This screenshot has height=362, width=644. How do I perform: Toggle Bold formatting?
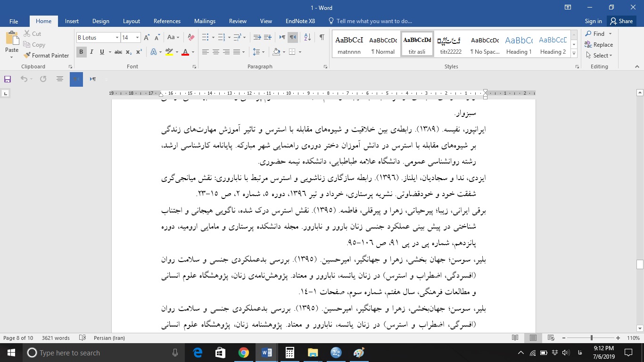pyautogui.click(x=81, y=52)
